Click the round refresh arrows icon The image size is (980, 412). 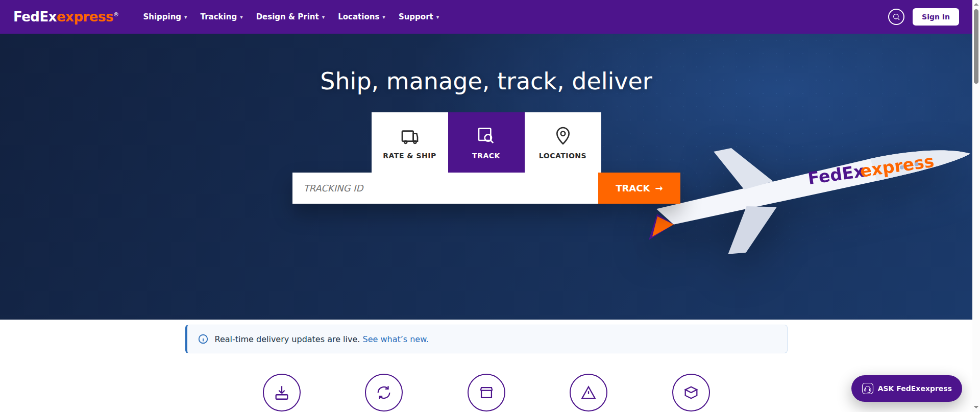pos(384,393)
